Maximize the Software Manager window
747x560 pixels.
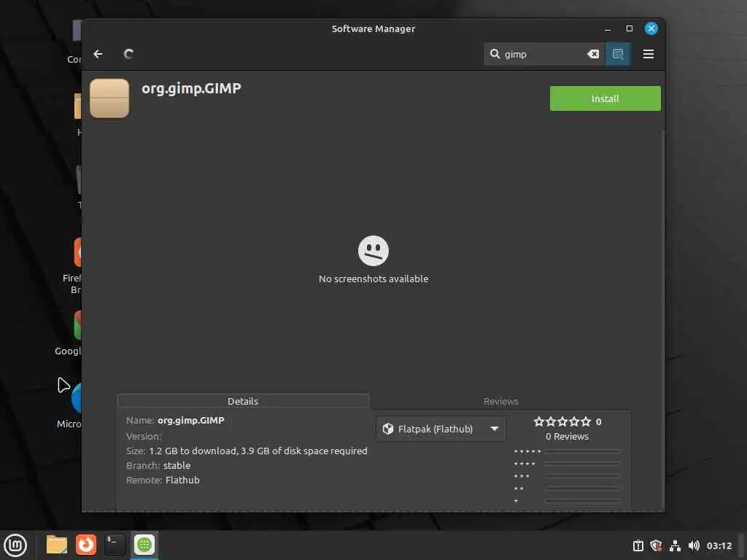(630, 28)
